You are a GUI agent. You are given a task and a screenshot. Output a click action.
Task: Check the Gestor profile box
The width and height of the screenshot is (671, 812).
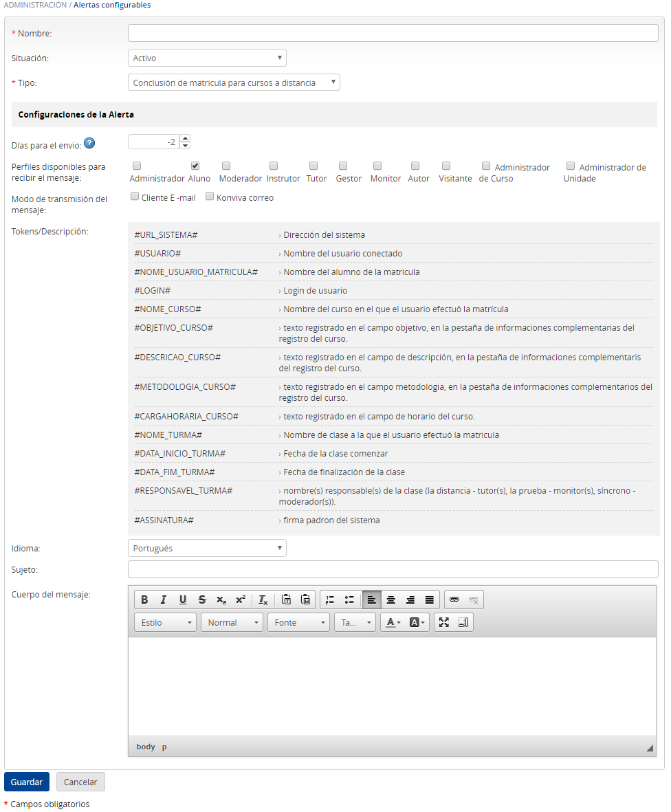point(343,166)
